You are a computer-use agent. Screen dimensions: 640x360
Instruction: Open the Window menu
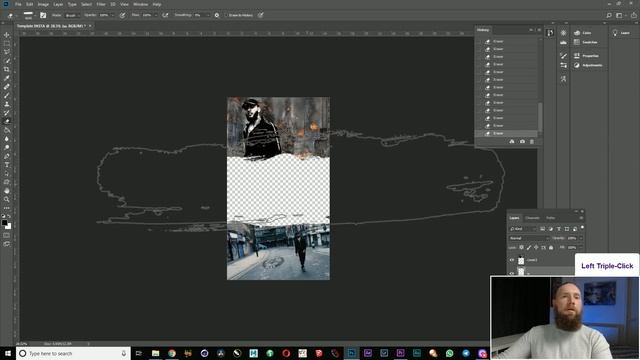pyautogui.click(x=140, y=4)
